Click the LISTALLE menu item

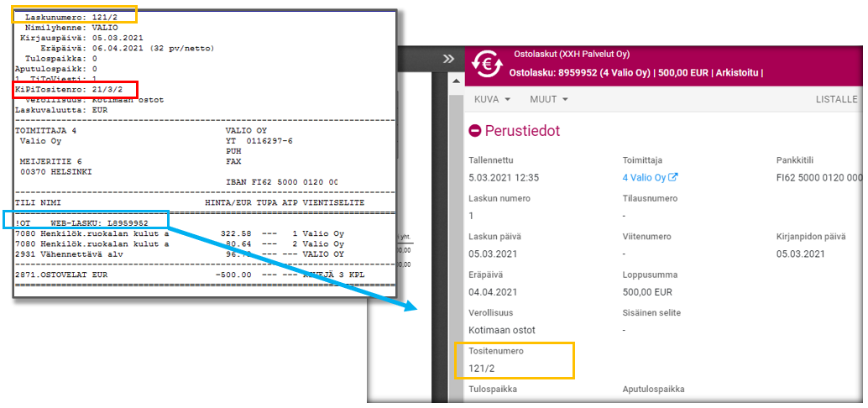[836, 99]
